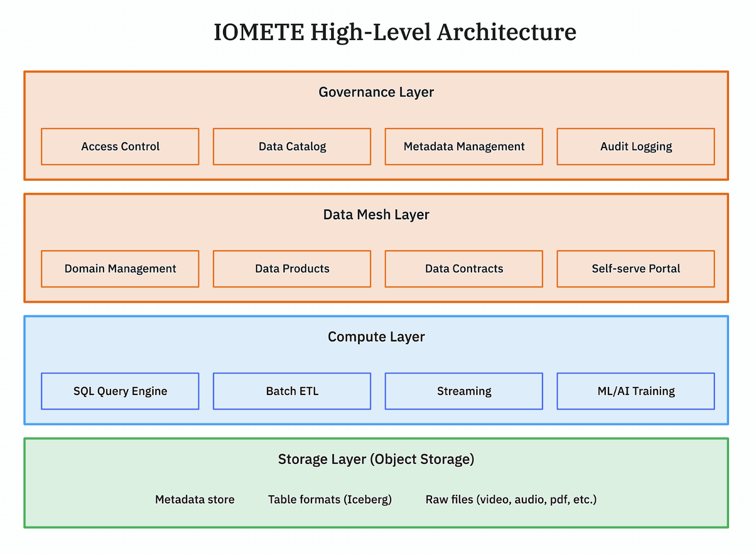This screenshot has width=756, height=554.
Task: Select the Audit Logging box
Action: point(636,147)
